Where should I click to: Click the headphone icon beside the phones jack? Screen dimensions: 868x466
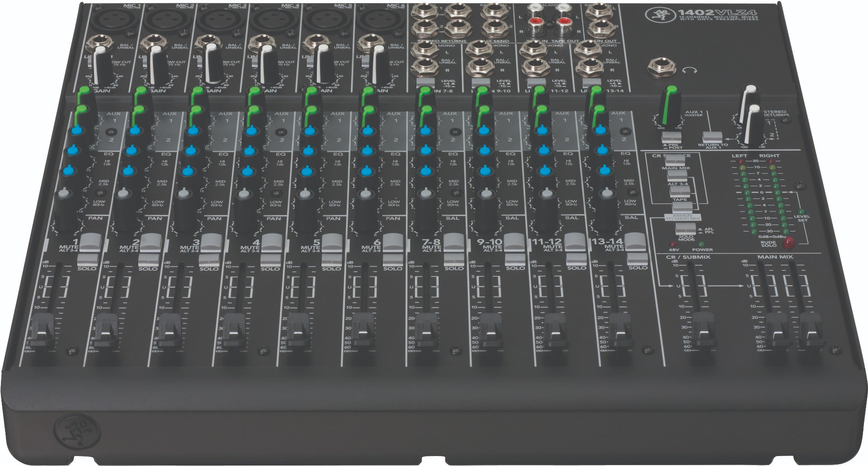692,70
